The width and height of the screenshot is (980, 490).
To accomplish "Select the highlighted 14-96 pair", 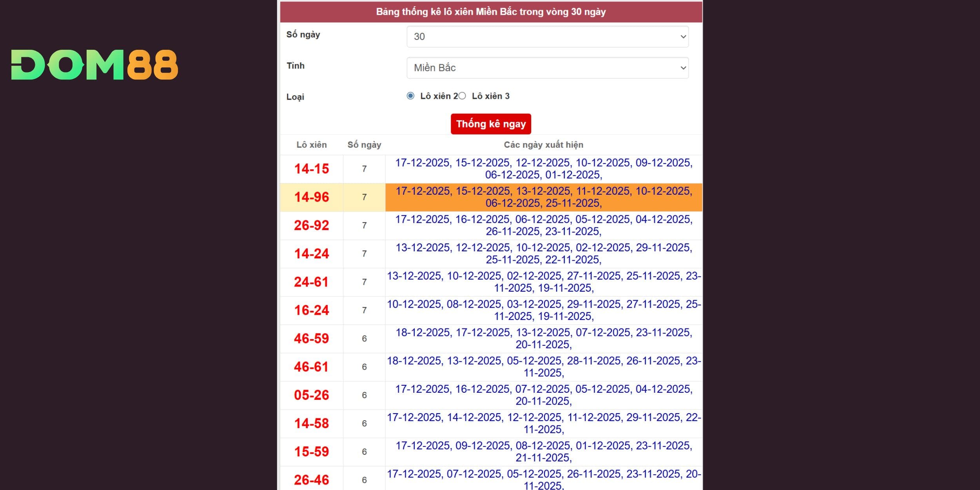I will click(311, 197).
